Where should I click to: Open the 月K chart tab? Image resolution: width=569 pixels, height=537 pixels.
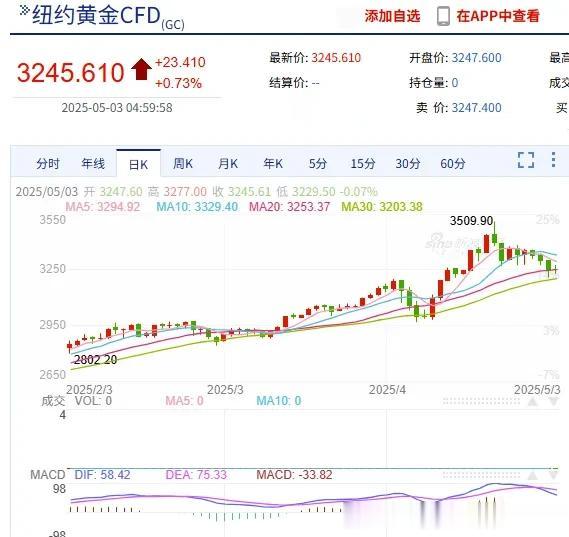pos(228,164)
